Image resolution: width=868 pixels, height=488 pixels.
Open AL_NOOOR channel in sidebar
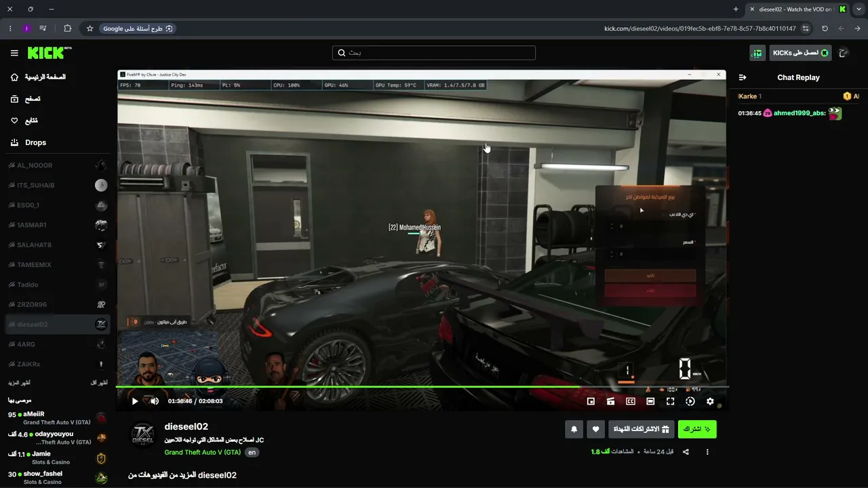coord(58,165)
